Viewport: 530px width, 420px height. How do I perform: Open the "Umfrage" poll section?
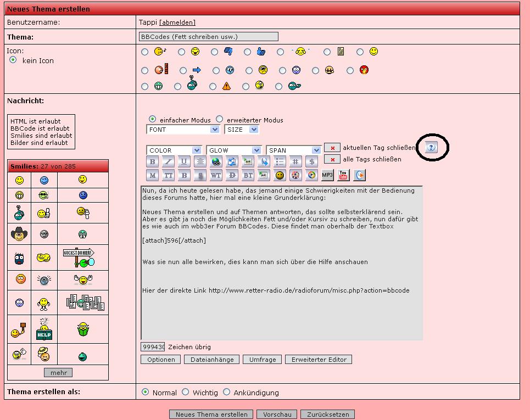coord(262,360)
